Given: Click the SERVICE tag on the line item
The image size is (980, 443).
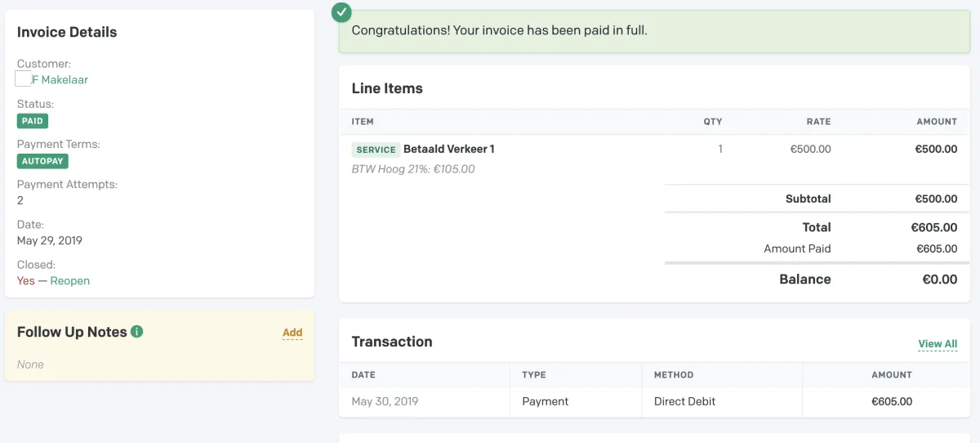Looking at the screenshot, I should tap(376, 150).
